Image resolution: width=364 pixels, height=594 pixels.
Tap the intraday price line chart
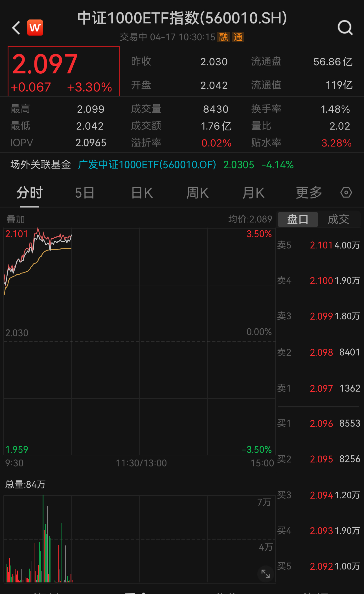click(x=139, y=342)
